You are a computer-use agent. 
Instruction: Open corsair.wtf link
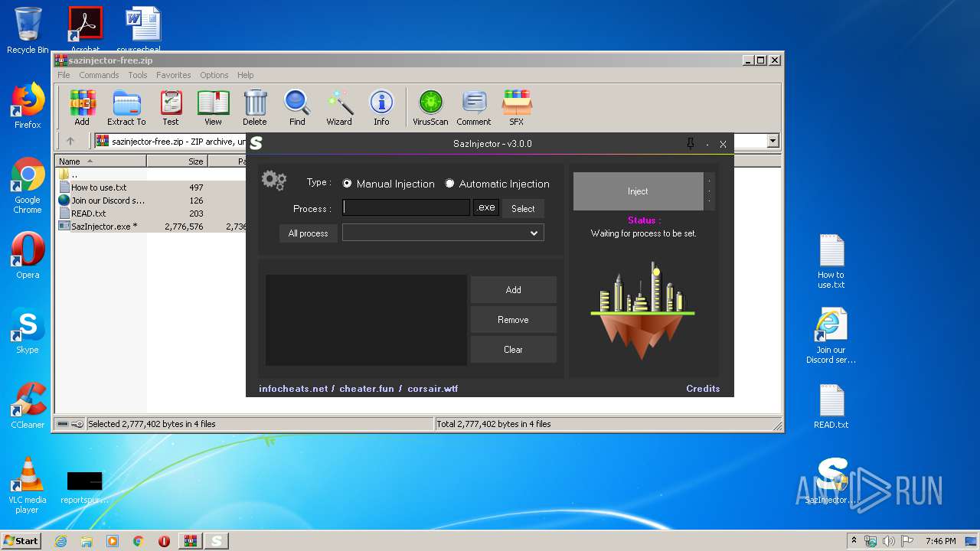point(433,389)
